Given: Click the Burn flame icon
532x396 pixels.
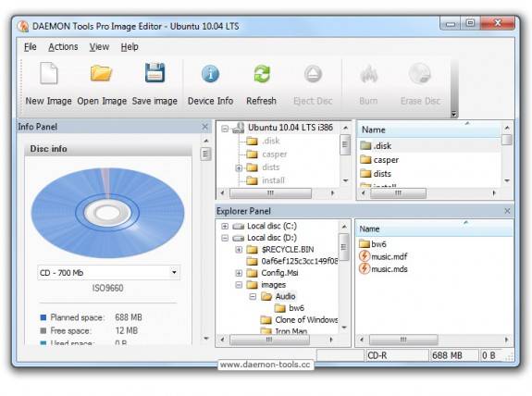Looking at the screenshot, I should [368, 74].
